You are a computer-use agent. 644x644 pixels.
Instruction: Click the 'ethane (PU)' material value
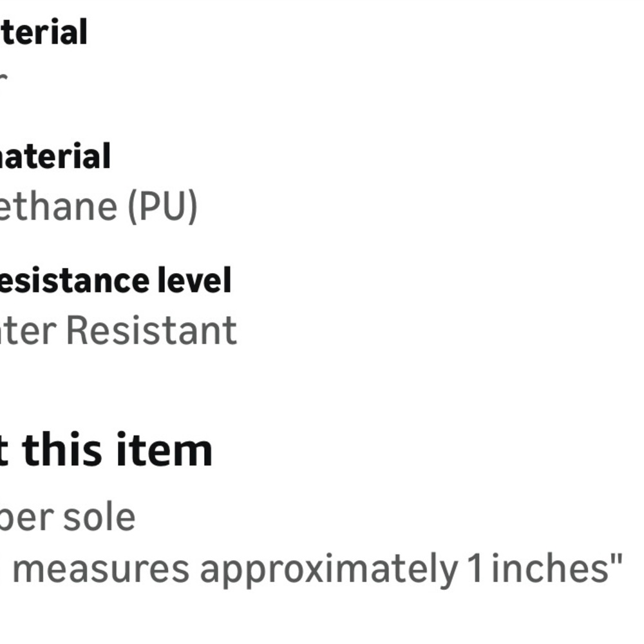click(98, 206)
